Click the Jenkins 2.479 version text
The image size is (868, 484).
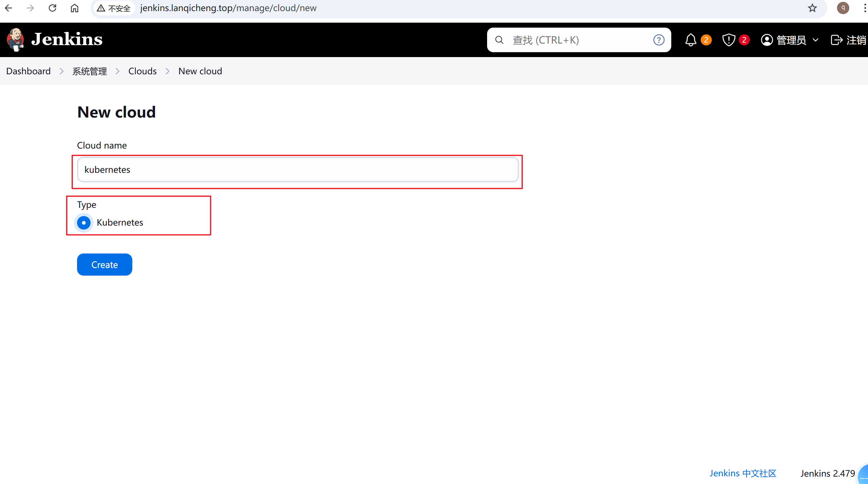click(x=827, y=473)
